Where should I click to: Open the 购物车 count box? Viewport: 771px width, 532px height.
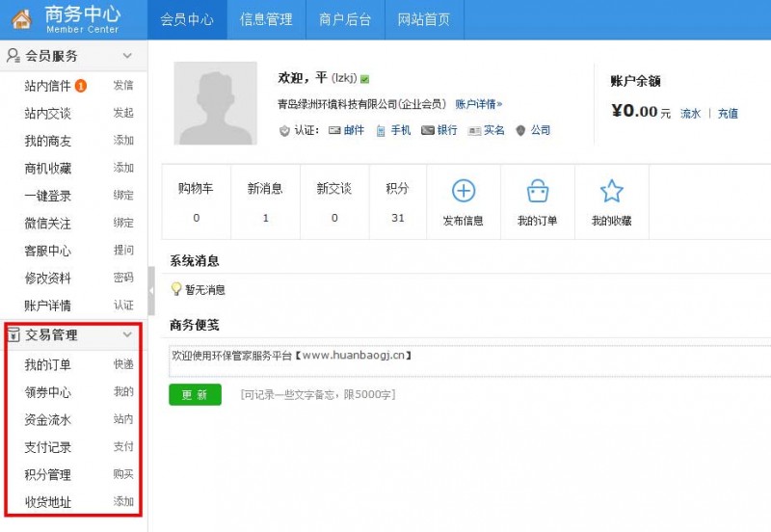tap(197, 202)
